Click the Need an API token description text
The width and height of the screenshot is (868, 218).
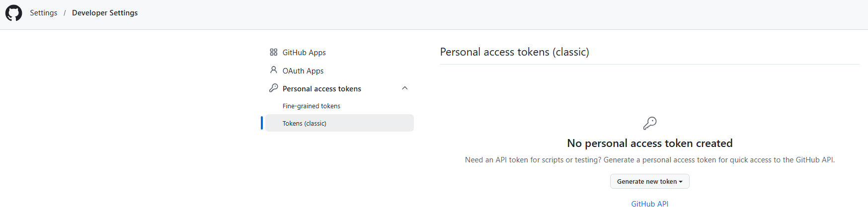pos(649,160)
